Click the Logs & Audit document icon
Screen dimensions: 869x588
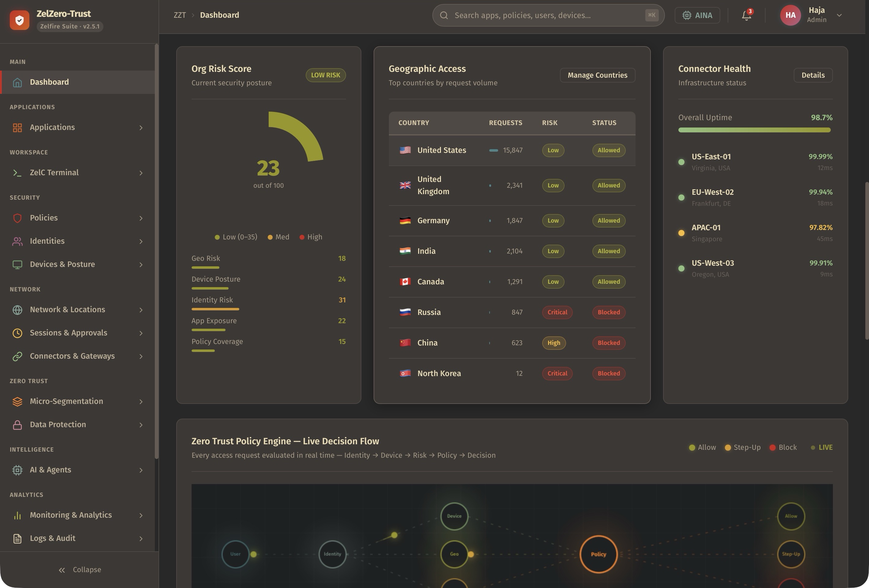(17, 538)
